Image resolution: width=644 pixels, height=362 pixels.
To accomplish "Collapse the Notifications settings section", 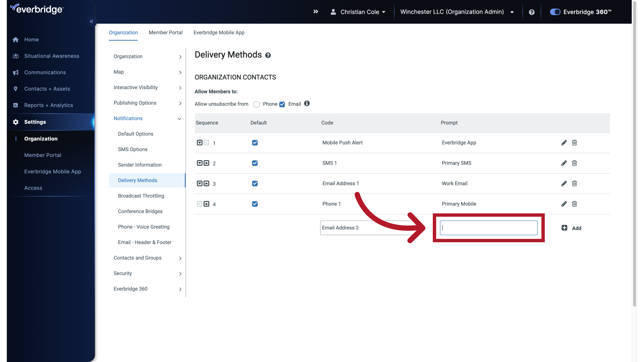I will (x=179, y=119).
